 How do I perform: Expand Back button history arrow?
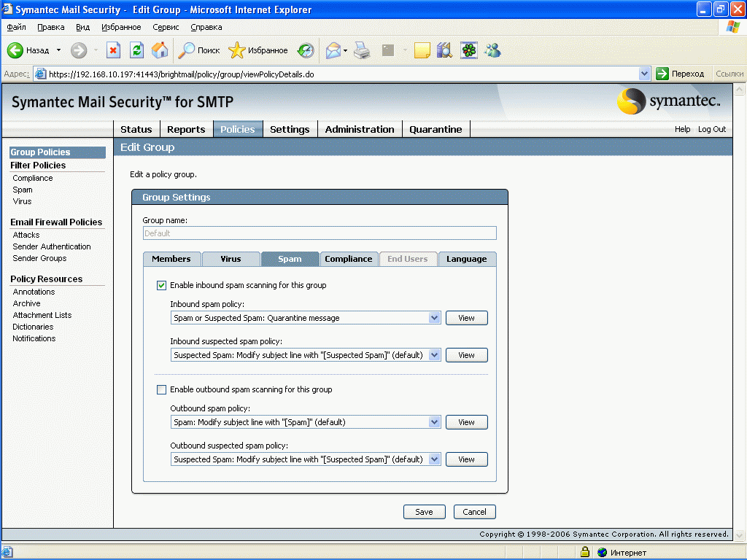pos(58,50)
